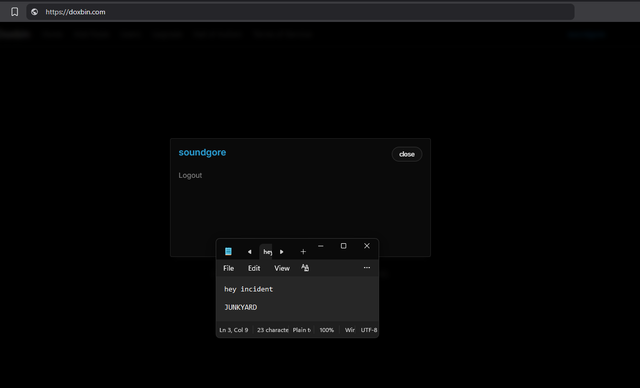640x388 pixels.
Task: Click the site info globe icon
Action: [35, 12]
